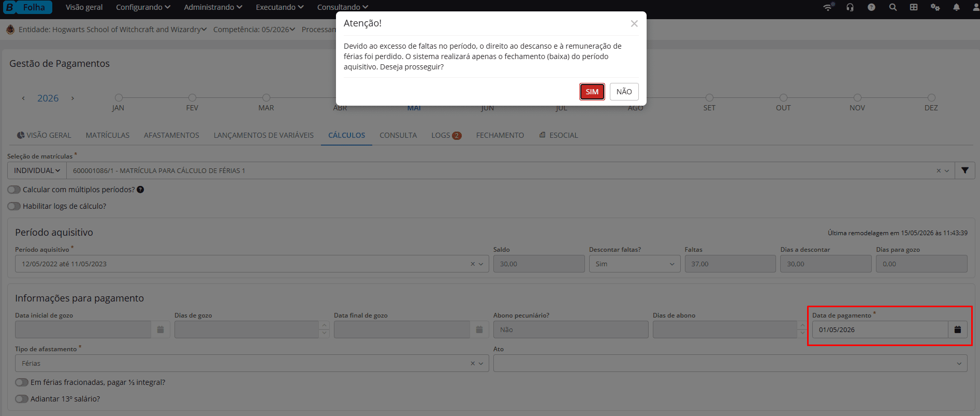
Task: Expand the Tipo de afastamento dropdown arrow
Action: [481, 363]
